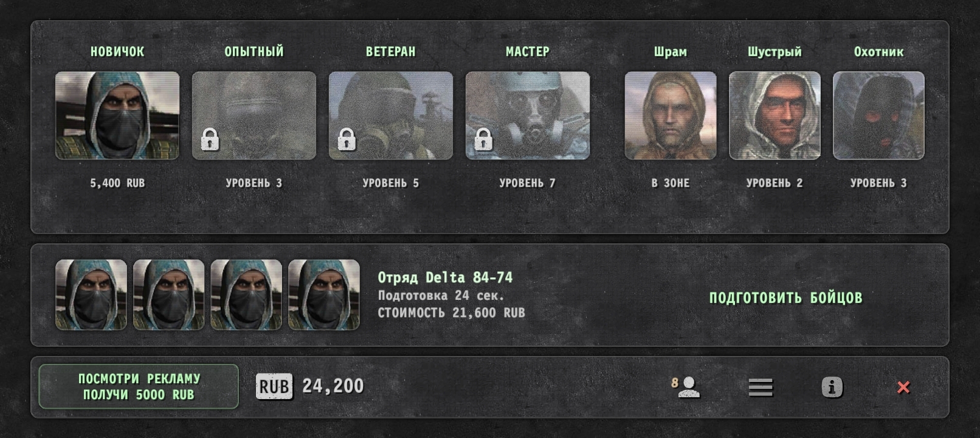This screenshot has width=980, height=438.
Task: Click the lock icon on Опытный portrait
Action: pyautogui.click(x=210, y=140)
